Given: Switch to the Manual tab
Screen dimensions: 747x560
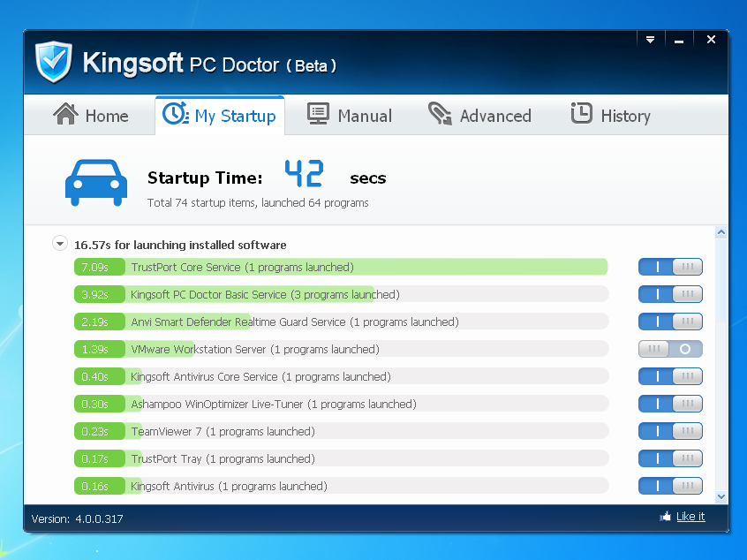Looking at the screenshot, I should coord(350,116).
